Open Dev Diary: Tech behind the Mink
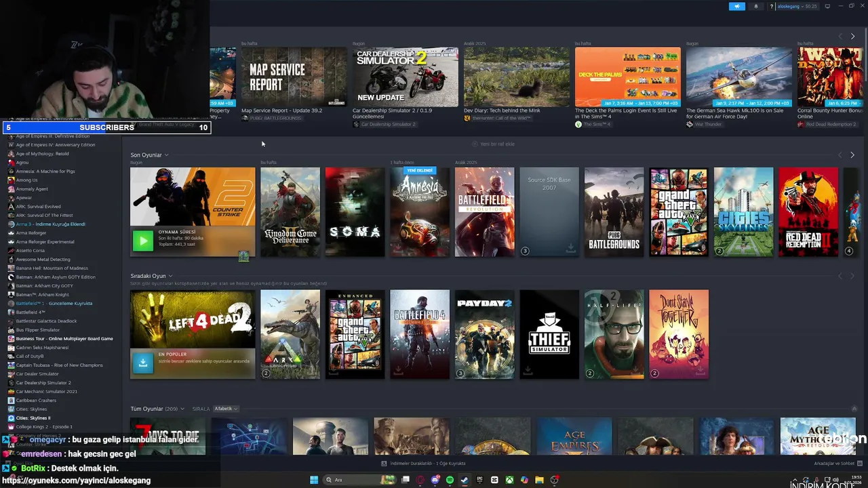This screenshot has height=488, width=868. tap(516, 77)
